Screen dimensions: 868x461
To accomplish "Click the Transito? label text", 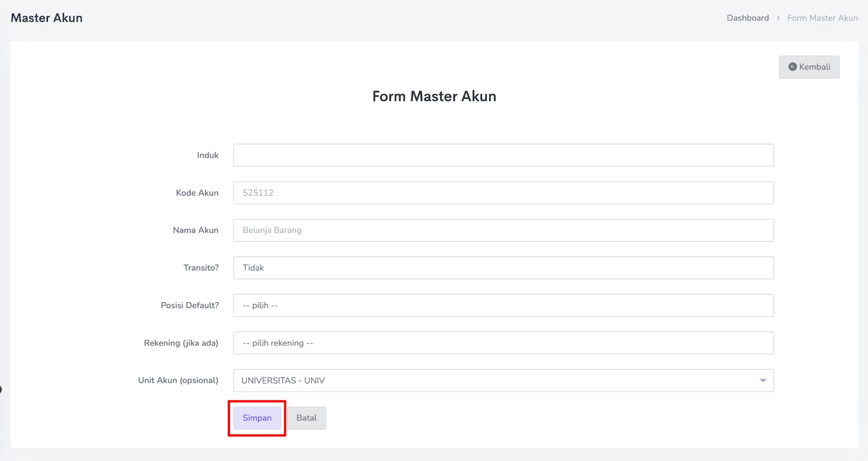I will click(201, 268).
